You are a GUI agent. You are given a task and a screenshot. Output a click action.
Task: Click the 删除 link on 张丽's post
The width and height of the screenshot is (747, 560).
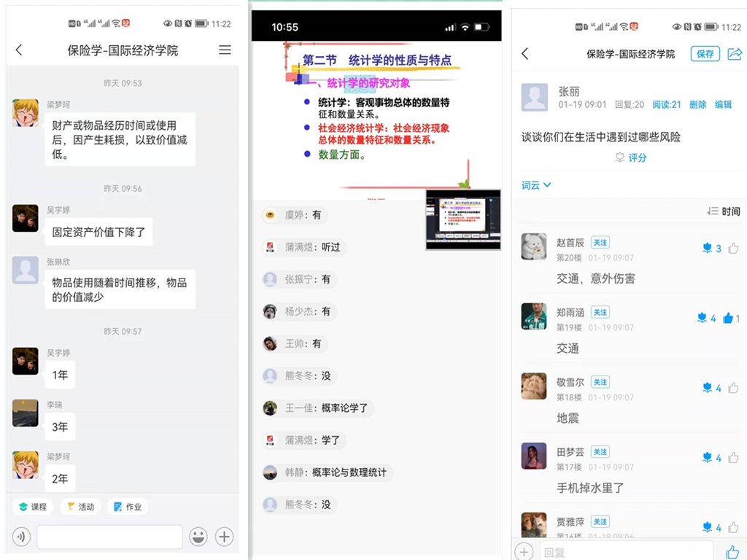pos(697,104)
